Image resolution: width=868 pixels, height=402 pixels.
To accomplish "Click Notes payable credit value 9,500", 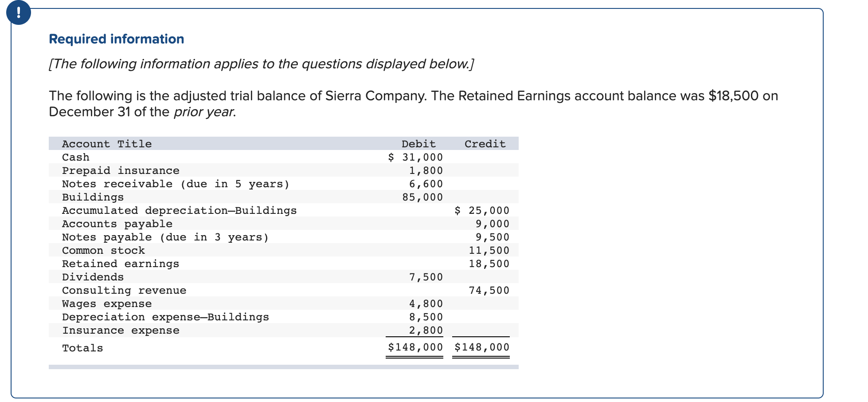I will point(492,237).
